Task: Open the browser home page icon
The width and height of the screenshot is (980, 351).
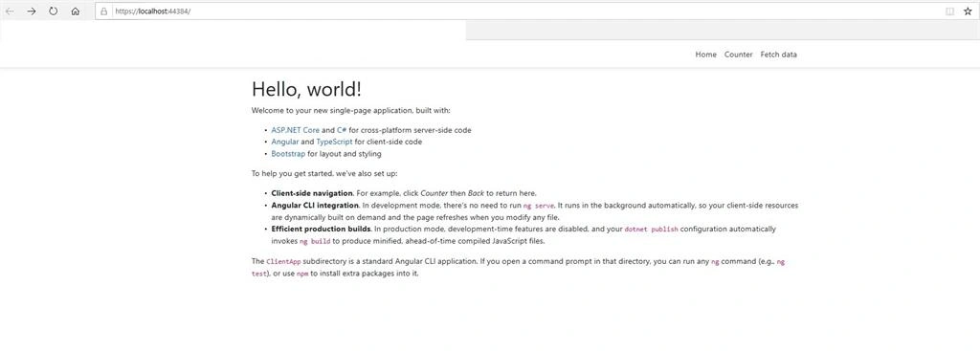Action: (x=75, y=11)
